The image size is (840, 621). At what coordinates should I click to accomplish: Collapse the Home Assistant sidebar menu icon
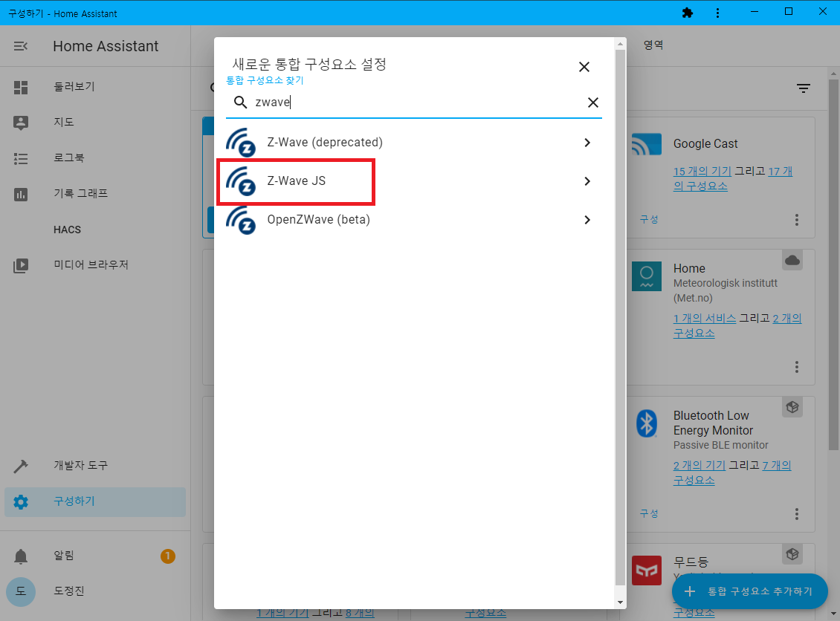20,46
